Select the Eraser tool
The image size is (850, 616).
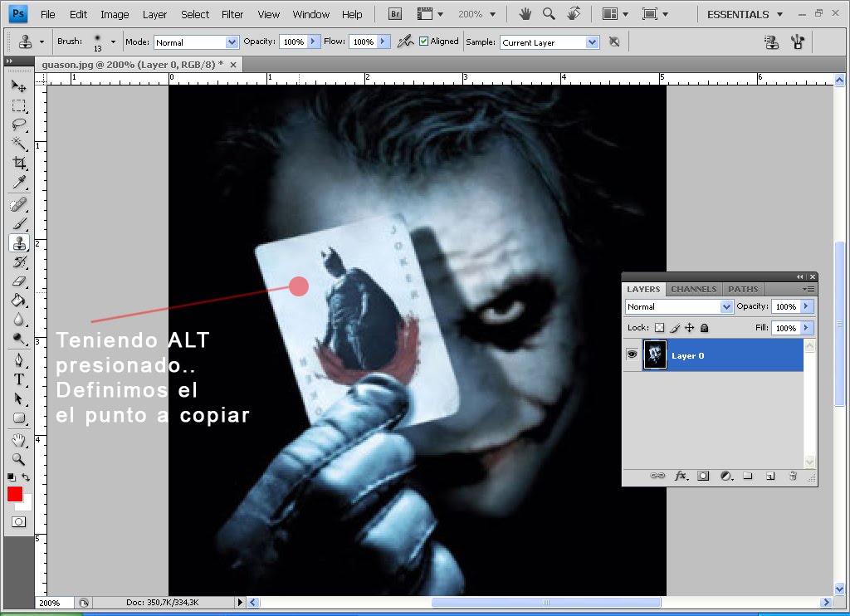pyautogui.click(x=18, y=281)
